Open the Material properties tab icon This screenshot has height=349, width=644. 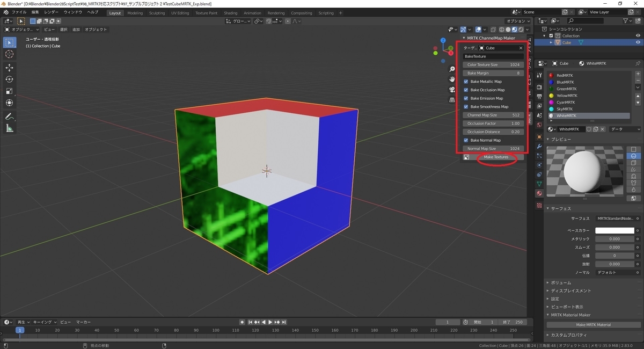[x=539, y=193]
